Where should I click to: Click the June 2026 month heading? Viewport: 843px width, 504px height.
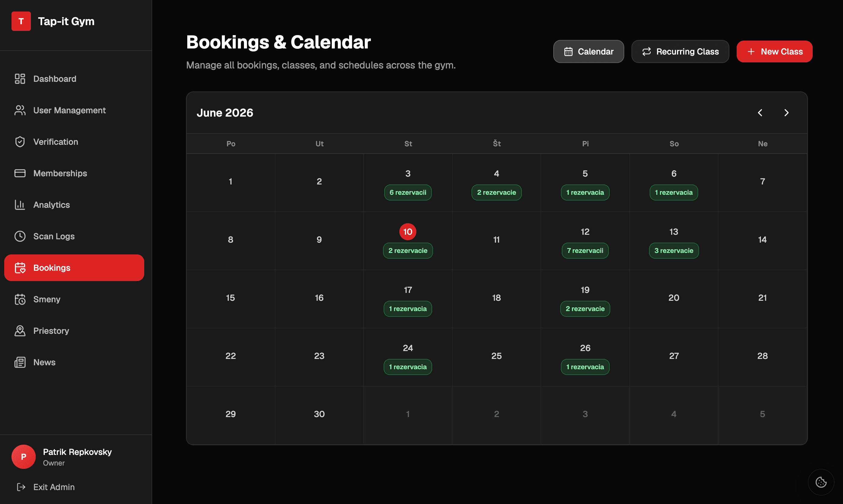225,113
